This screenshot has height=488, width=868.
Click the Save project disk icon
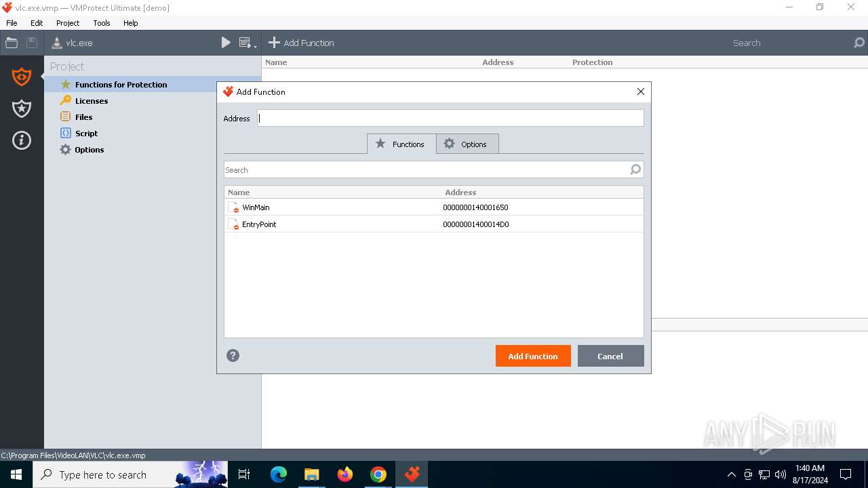(x=31, y=43)
